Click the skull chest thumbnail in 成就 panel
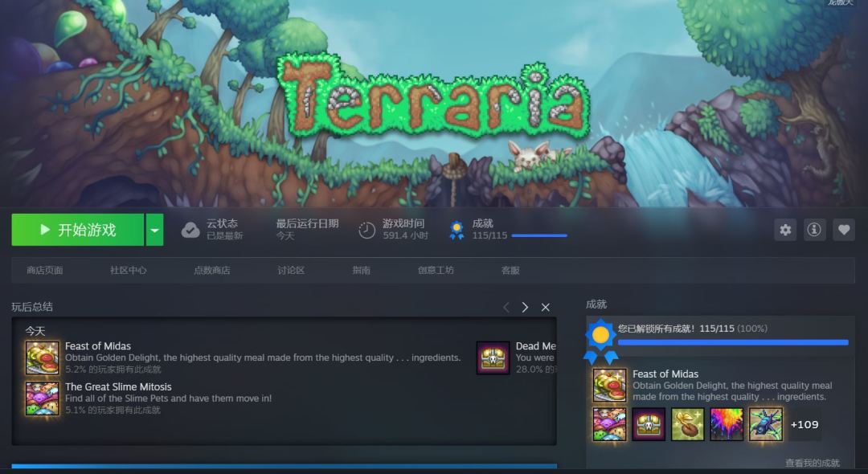Viewport: 868px width, 474px height. point(649,424)
